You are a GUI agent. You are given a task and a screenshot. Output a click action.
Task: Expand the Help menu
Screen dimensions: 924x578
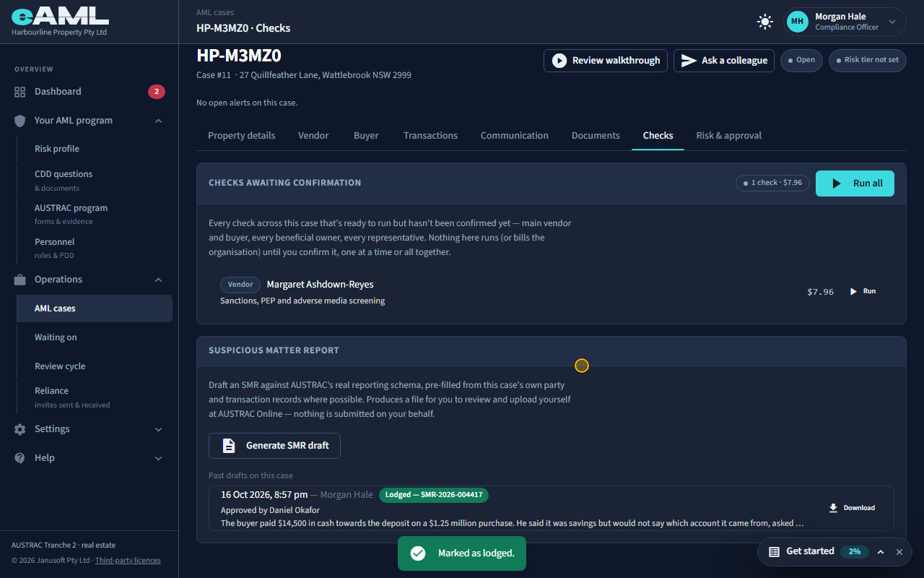tap(159, 458)
